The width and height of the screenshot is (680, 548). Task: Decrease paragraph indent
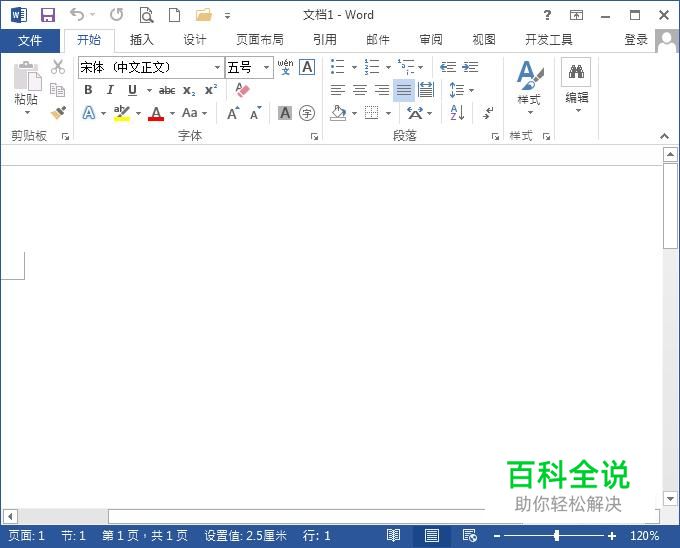pos(448,67)
